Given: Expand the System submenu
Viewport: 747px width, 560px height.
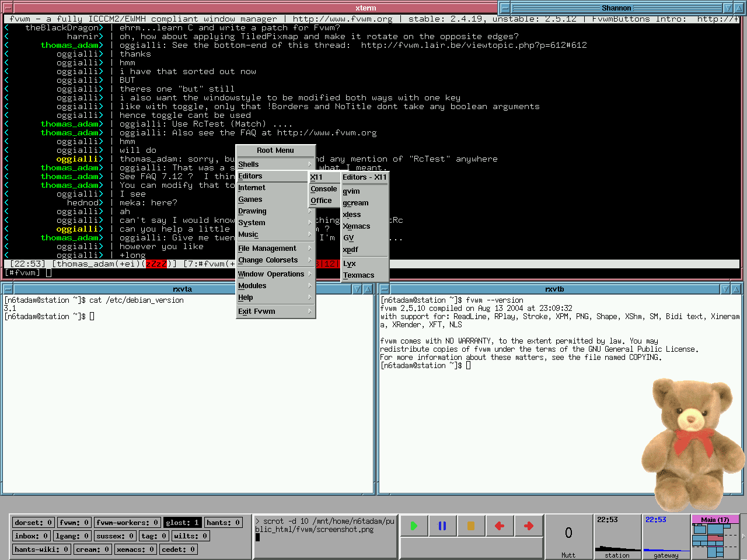Looking at the screenshot, I should tap(275, 223).
